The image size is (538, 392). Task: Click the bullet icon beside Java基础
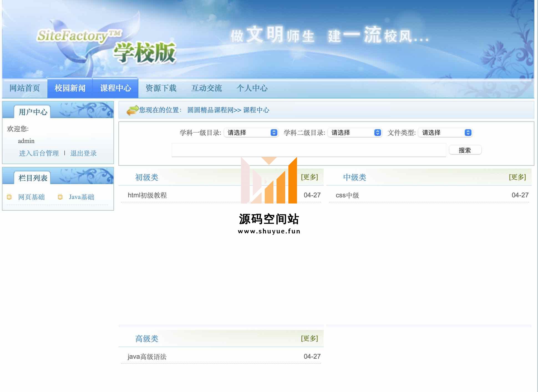60,197
